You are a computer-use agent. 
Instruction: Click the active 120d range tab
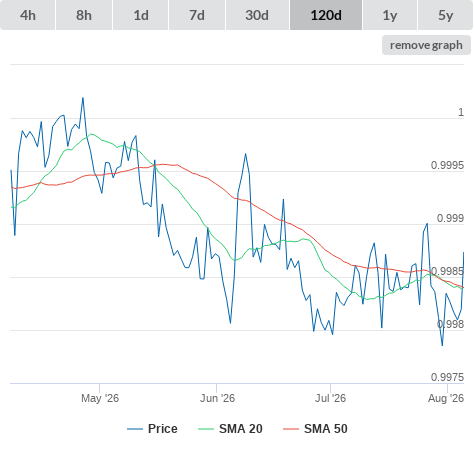pos(326,15)
